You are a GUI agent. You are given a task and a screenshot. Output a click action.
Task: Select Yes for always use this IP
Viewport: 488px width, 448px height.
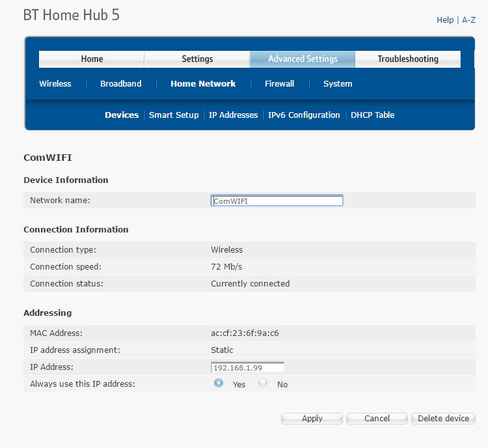point(219,384)
